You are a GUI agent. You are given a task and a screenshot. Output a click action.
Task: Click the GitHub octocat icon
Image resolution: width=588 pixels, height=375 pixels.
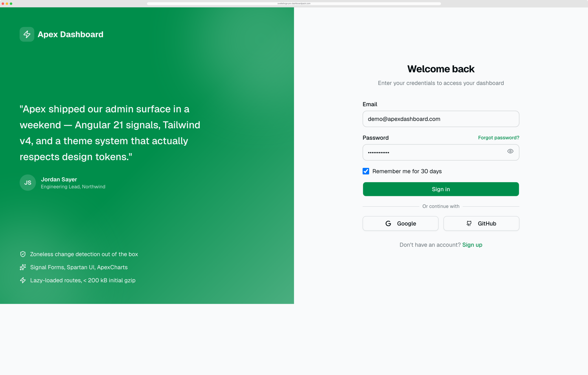(x=469, y=223)
